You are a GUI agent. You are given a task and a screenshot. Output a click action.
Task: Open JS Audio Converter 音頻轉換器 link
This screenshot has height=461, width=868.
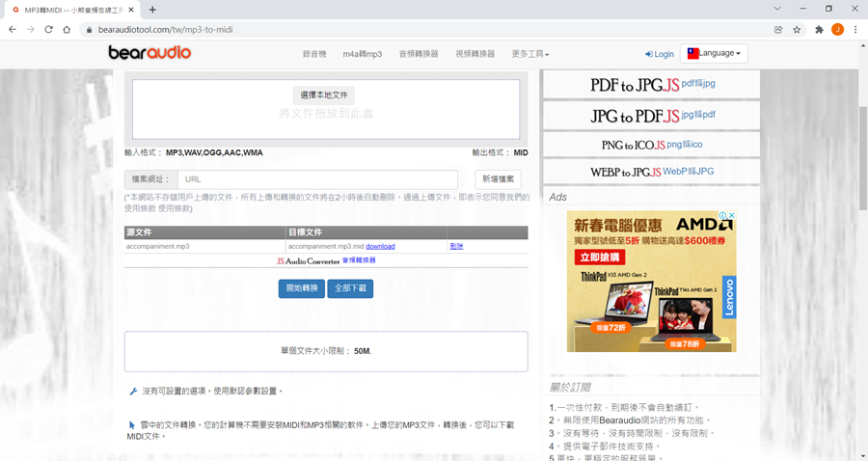point(326,260)
